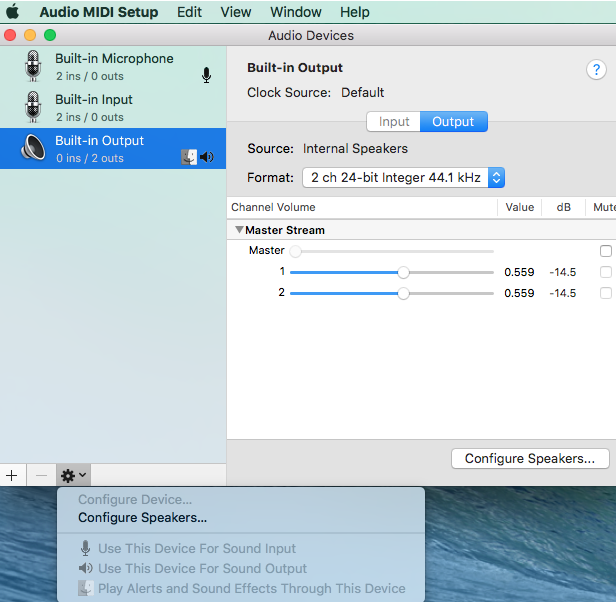Screen dimensions: 616x603
Task: Open the Format popup menu
Action: (403, 178)
